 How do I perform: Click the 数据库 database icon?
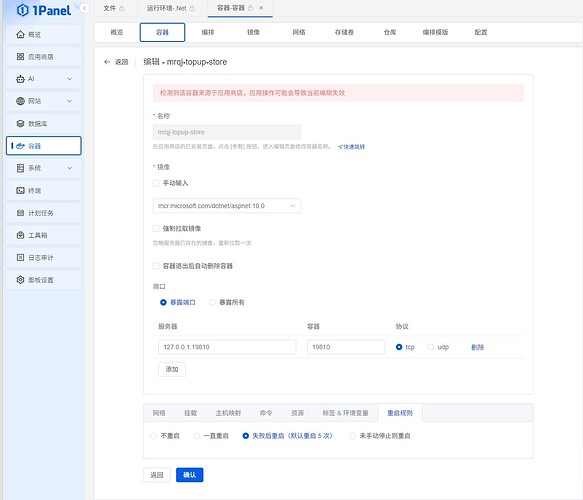click(x=20, y=123)
